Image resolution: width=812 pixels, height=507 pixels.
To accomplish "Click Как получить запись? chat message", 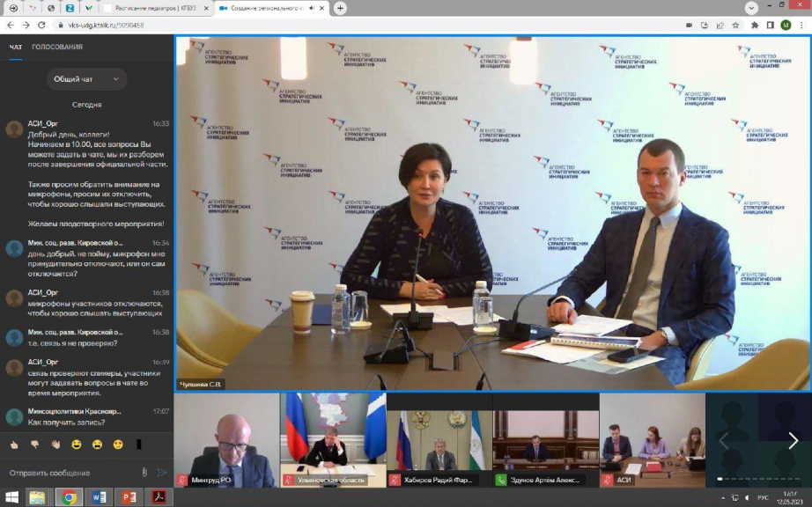I will tap(66, 422).
